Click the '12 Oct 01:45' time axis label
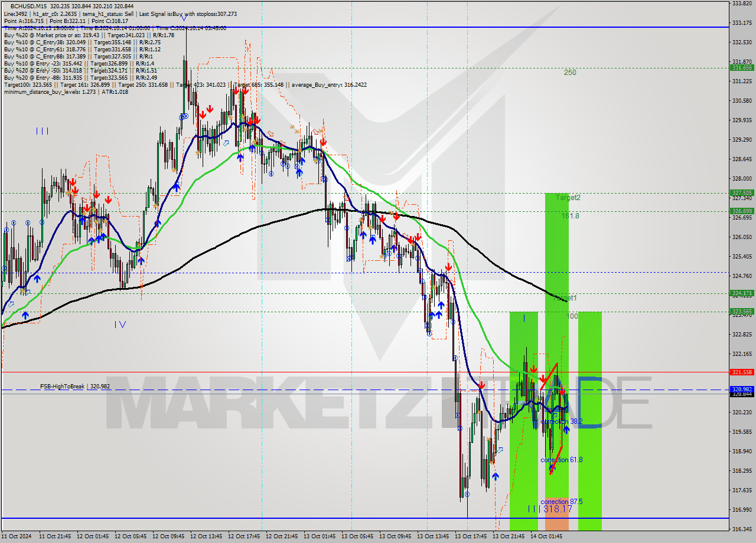The width and height of the screenshot is (756, 543). pos(93,537)
